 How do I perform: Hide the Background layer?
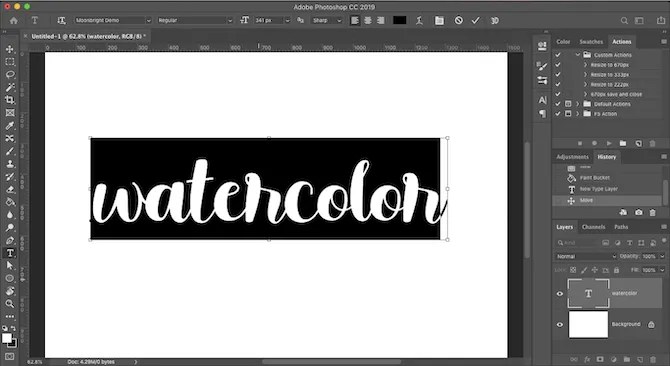coord(560,325)
